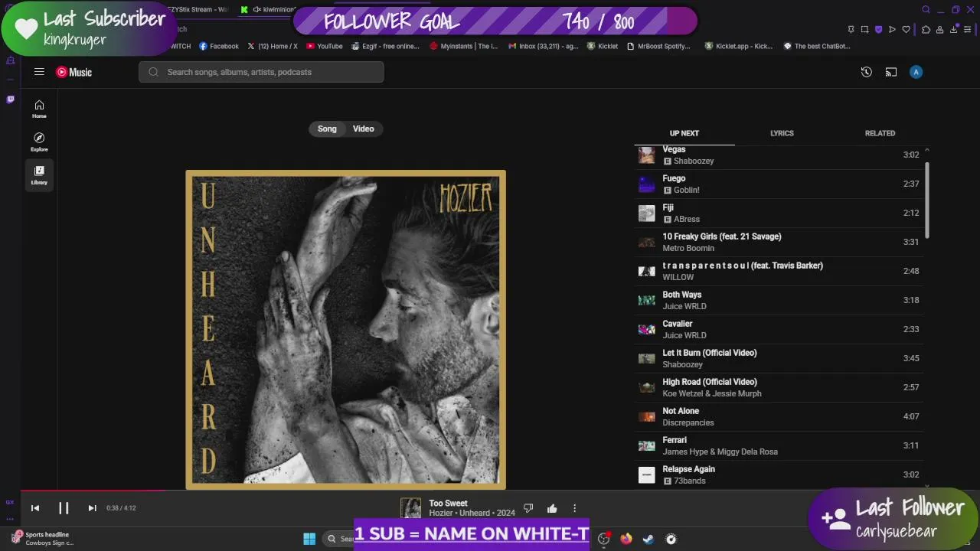Click the Unheard album cover art
This screenshot has height=551, width=980.
coord(345,330)
